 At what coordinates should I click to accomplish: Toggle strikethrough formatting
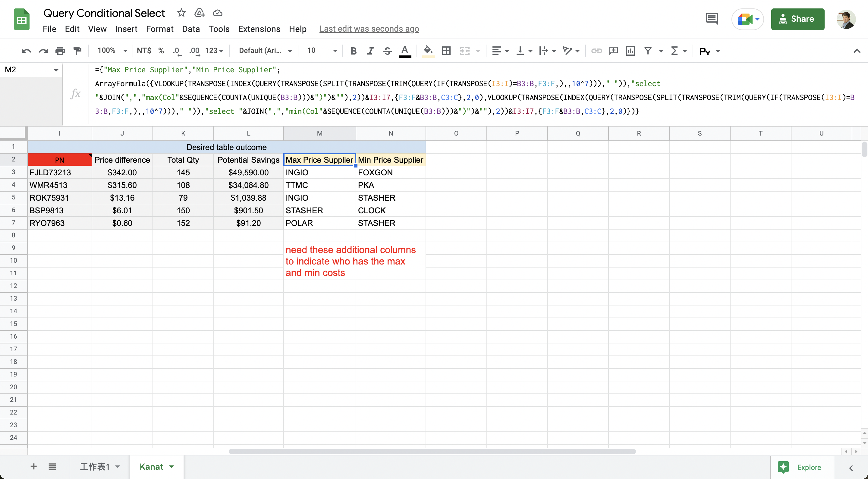point(388,51)
